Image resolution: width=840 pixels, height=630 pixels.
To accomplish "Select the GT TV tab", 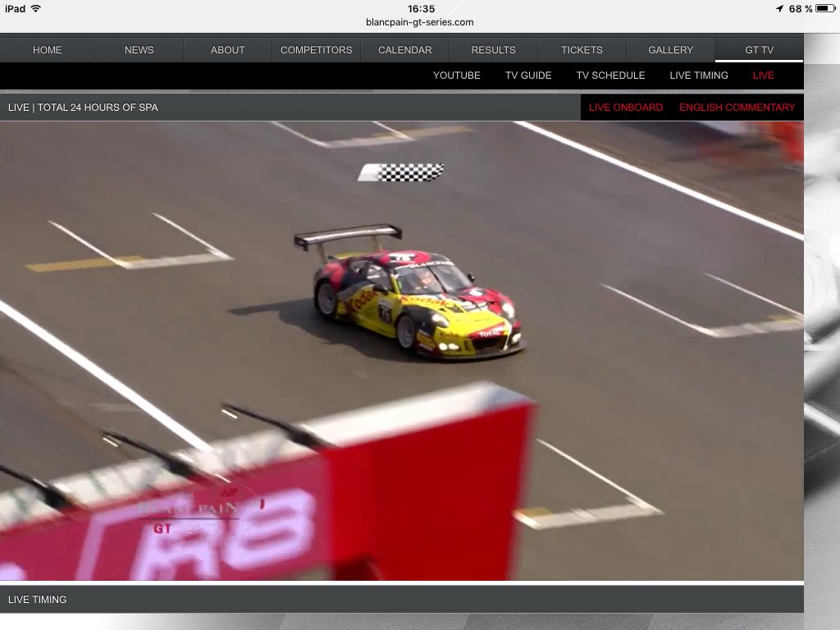I will click(759, 50).
